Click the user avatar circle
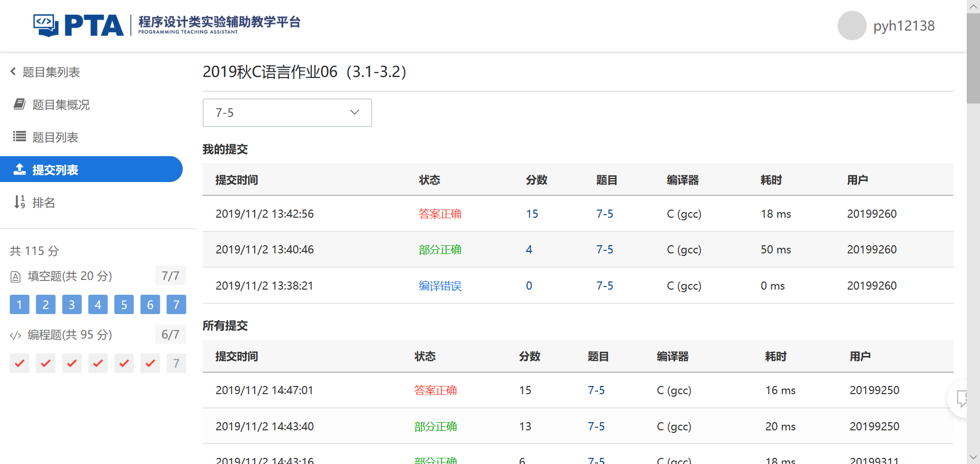Screen dimensions: 980x464 click(851, 25)
